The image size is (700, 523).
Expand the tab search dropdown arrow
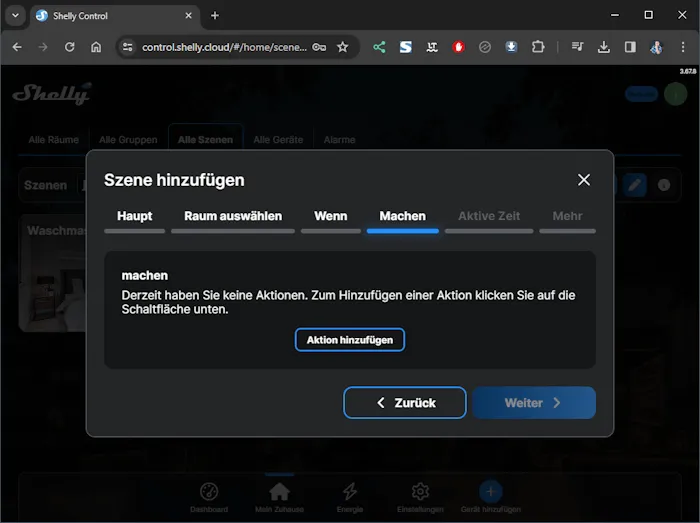(15, 15)
